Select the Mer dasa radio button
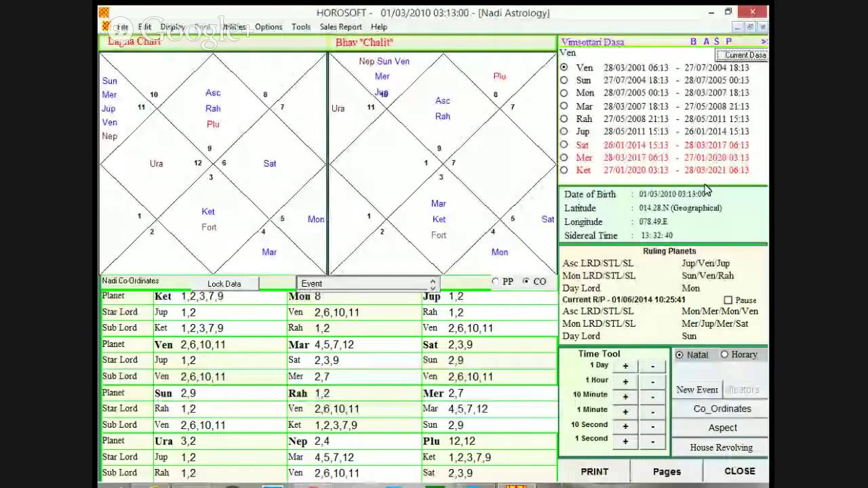Viewport: 868px width, 488px height. [564, 157]
